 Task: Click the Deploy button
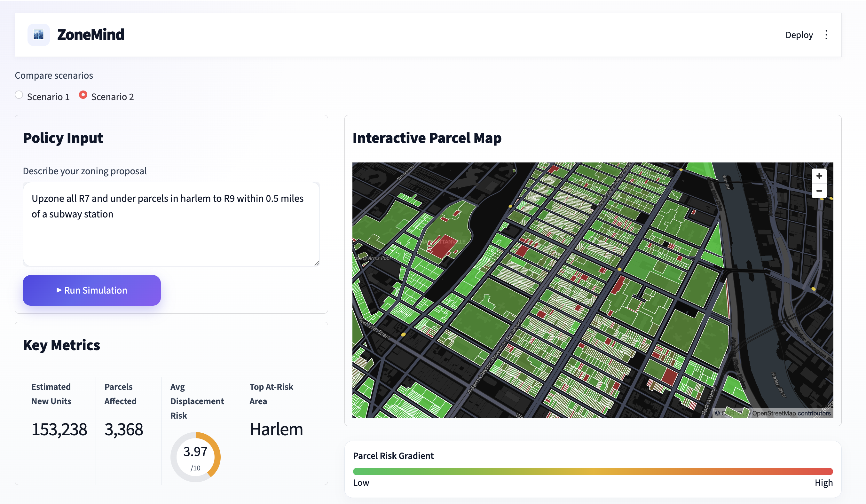(x=799, y=35)
